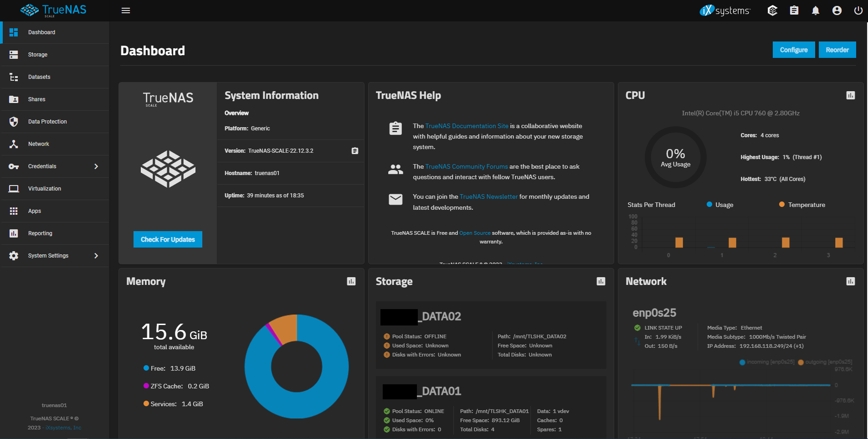Click the power icon in top bar
The height and width of the screenshot is (439, 868).
[x=858, y=10]
